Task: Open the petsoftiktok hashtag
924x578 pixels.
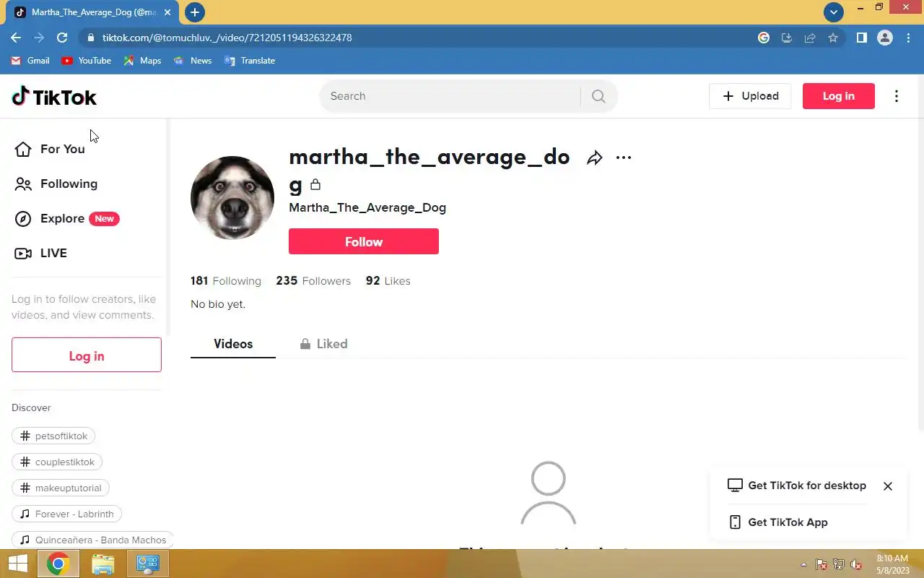Action: coord(54,436)
